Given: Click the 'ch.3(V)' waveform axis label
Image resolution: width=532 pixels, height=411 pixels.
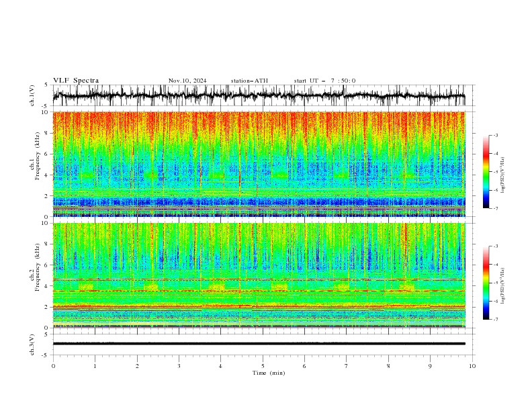Looking at the screenshot, I should coord(32,345).
